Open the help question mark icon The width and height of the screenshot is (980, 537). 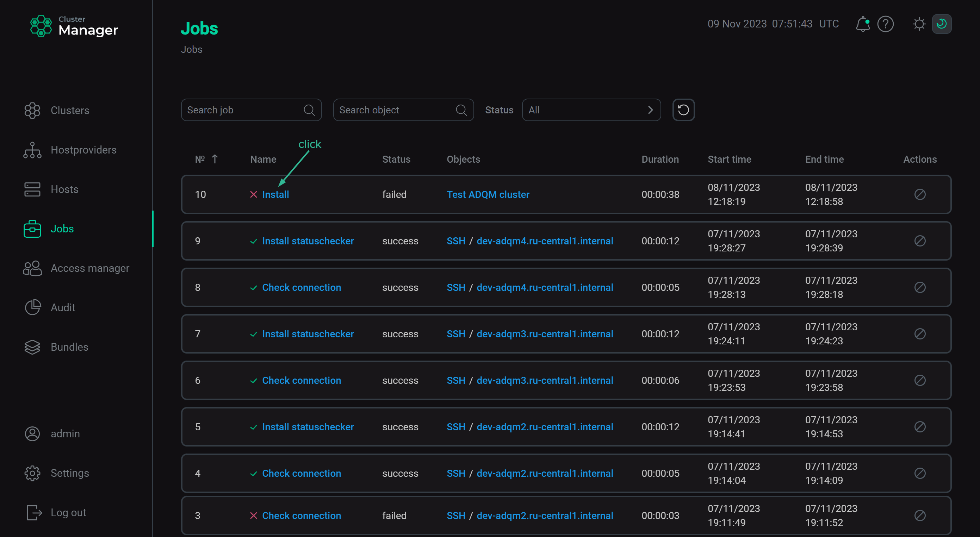click(885, 24)
